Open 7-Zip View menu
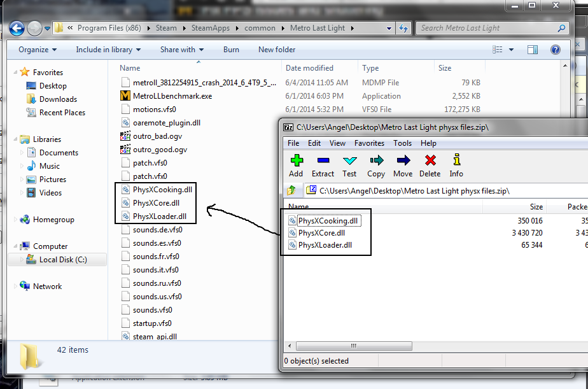 point(337,143)
